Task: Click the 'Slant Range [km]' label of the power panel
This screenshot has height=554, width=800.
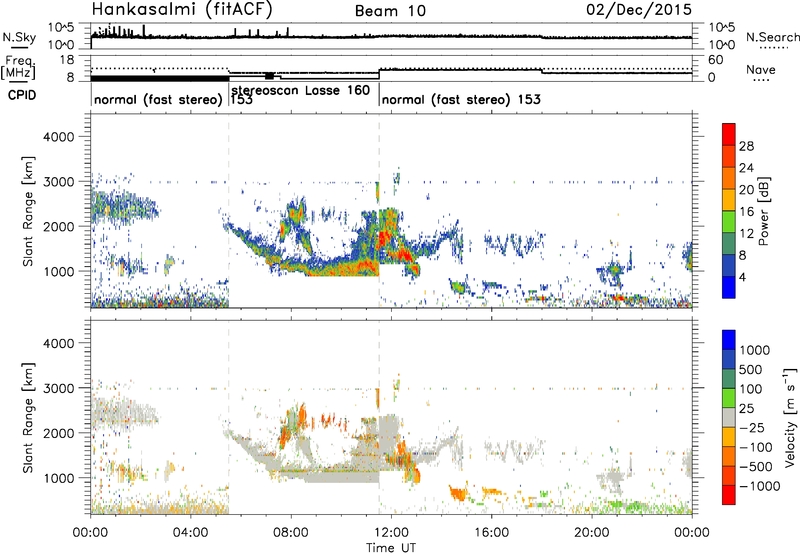Action: point(28,211)
